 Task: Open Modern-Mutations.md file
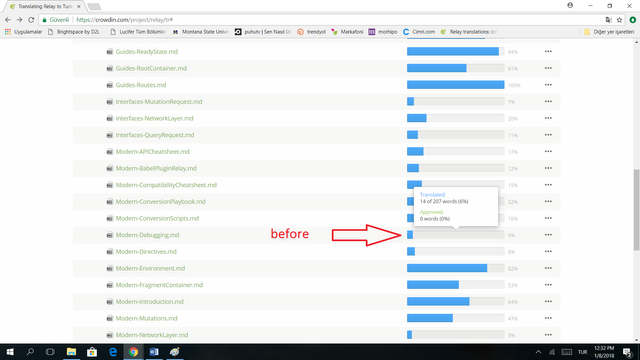point(147,318)
